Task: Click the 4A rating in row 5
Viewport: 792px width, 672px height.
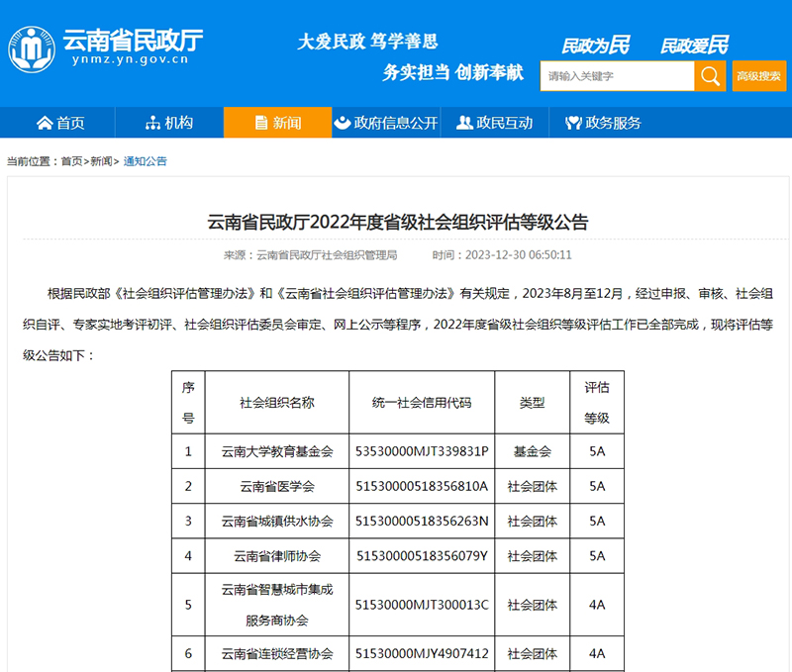Action: coord(597,605)
